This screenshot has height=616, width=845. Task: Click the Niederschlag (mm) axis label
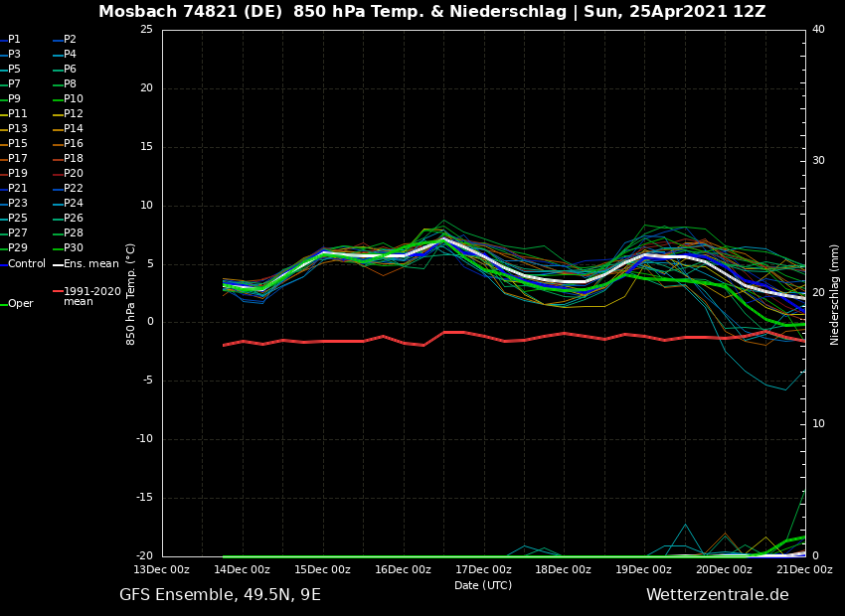[x=835, y=294]
